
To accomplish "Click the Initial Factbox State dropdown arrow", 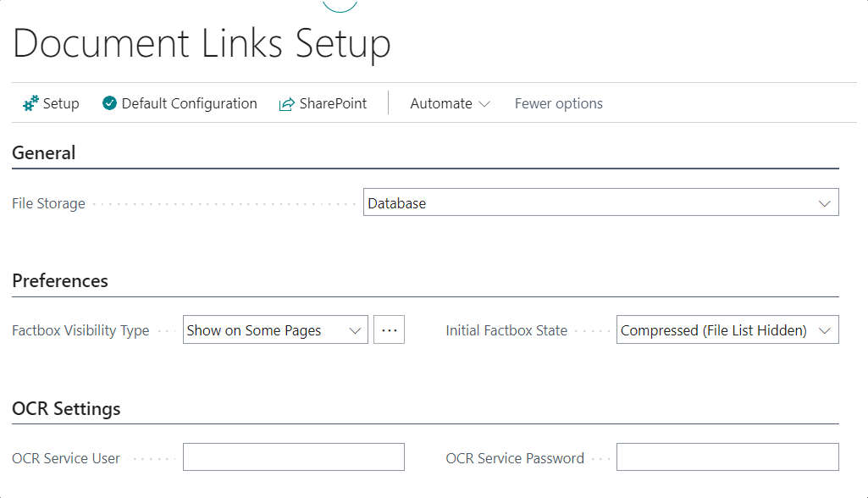I will pyautogui.click(x=826, y=329).
